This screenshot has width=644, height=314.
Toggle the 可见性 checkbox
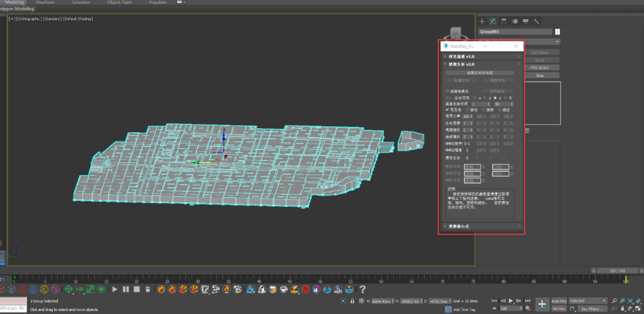pos(448,110)
